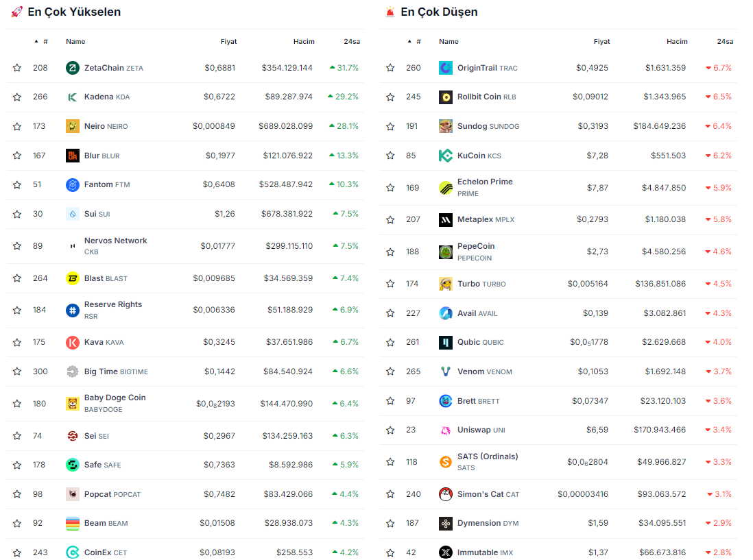753x560 pixels.
Task: Click the KuCoin logo icon
Action: point(445,156)
